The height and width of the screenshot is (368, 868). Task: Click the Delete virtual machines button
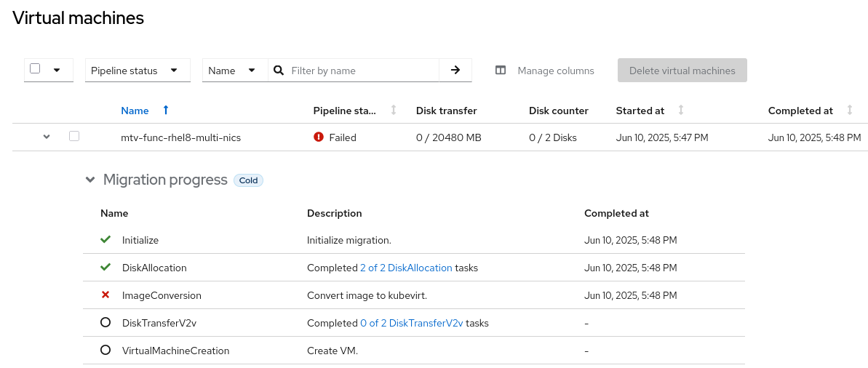point(682,71)
